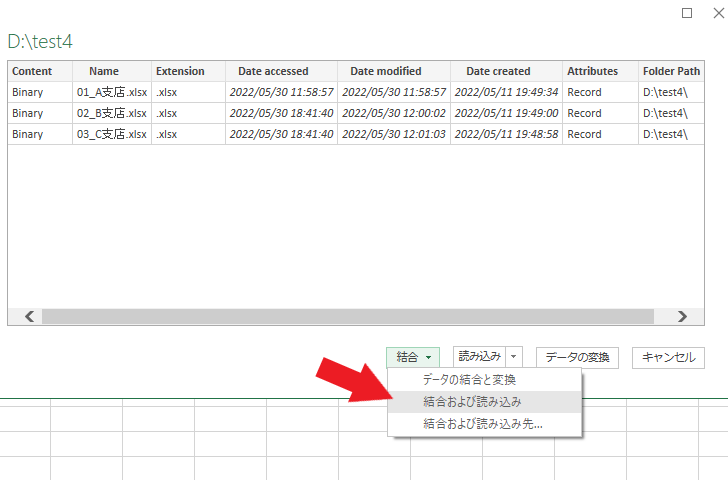Click Record cell in 03_C支店.xlsx row
The width and height of the screenshot is (728, 480).
[x=600, y=134]
